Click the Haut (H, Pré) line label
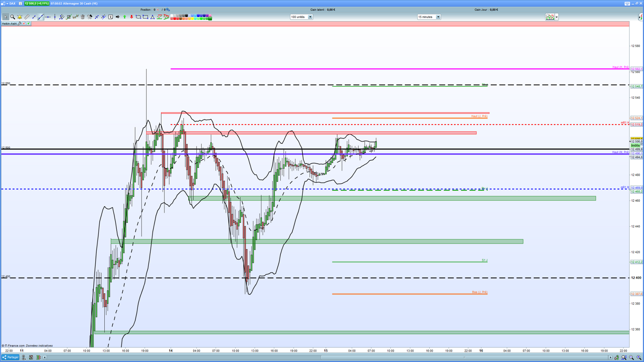 click(x=620, y=67)
